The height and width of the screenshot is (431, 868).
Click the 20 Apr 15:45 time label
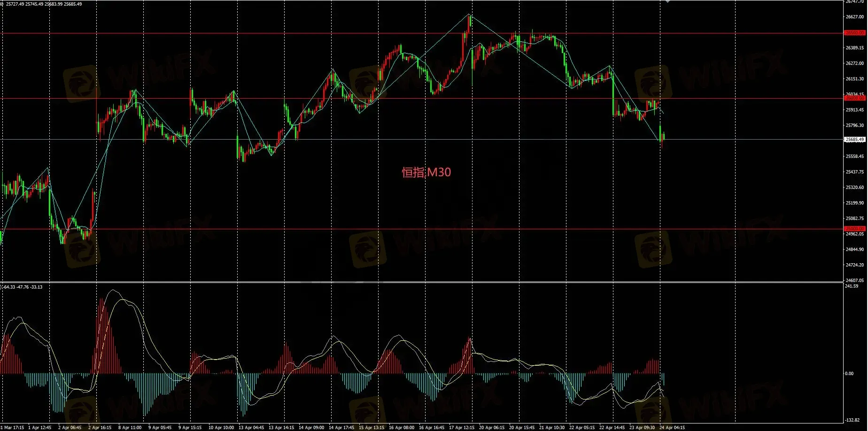(522, 428)
